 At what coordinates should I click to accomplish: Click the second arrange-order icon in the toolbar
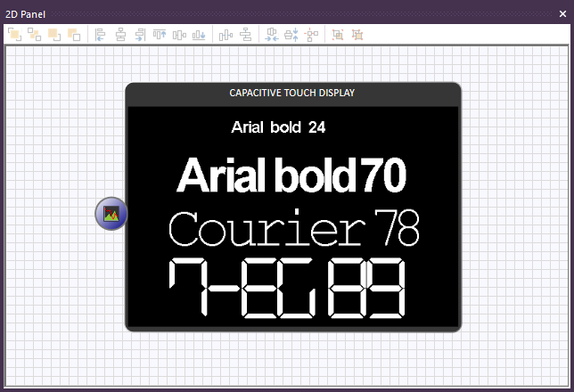pos(34,35)
